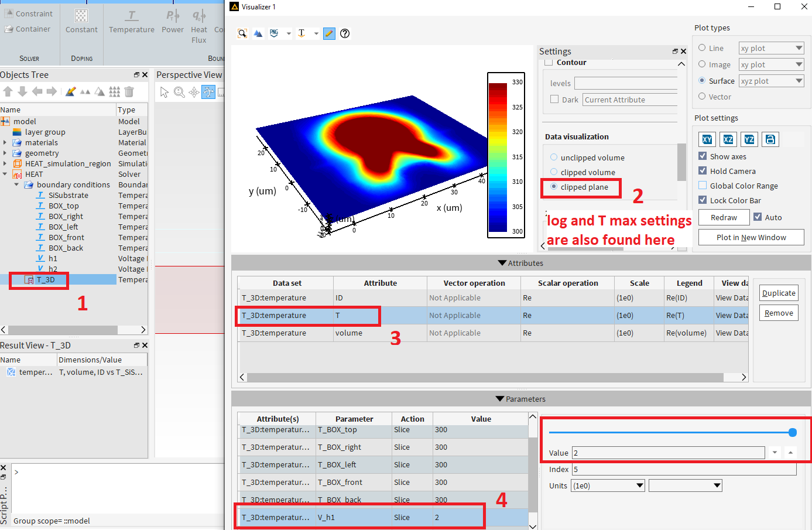Click the zoom-to-extent icon in Visualizer toolbar

pyautogui.click(x=242, y=33)
